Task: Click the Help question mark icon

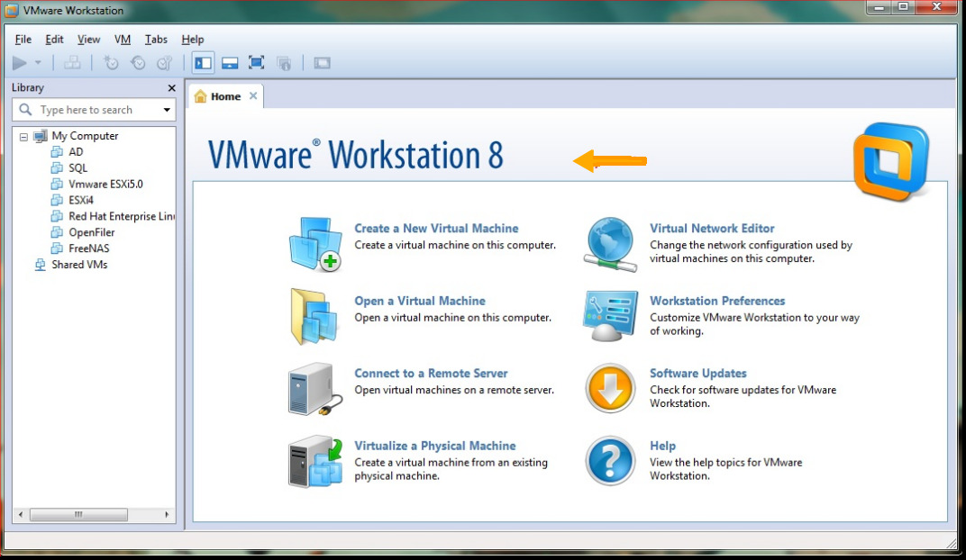Action: [x=610, y=461]
